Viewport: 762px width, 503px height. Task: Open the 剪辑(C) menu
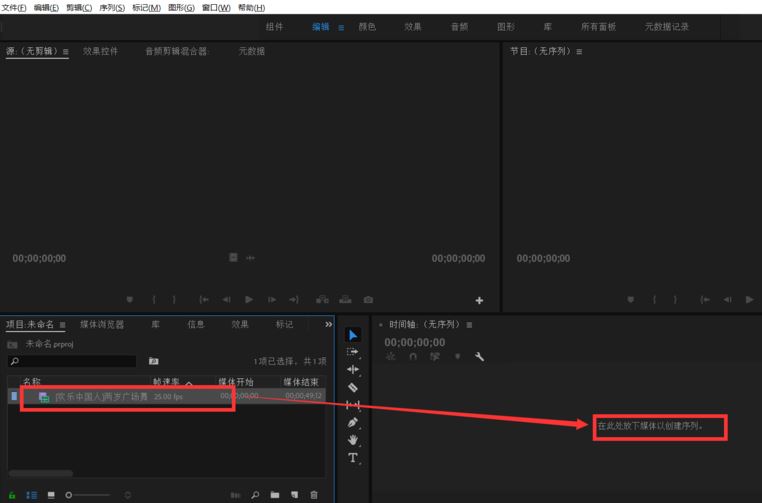pyautogui.click(x=79, y=7)
